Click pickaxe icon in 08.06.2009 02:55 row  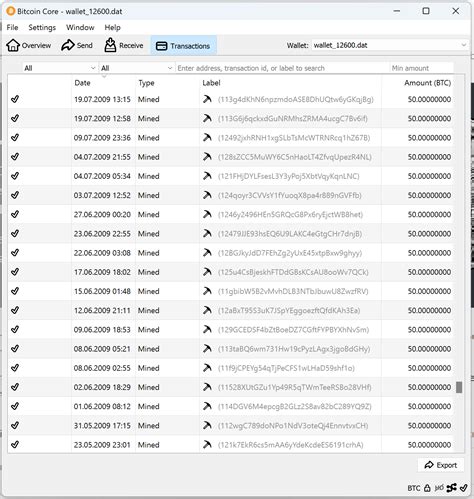coord(207,368)
